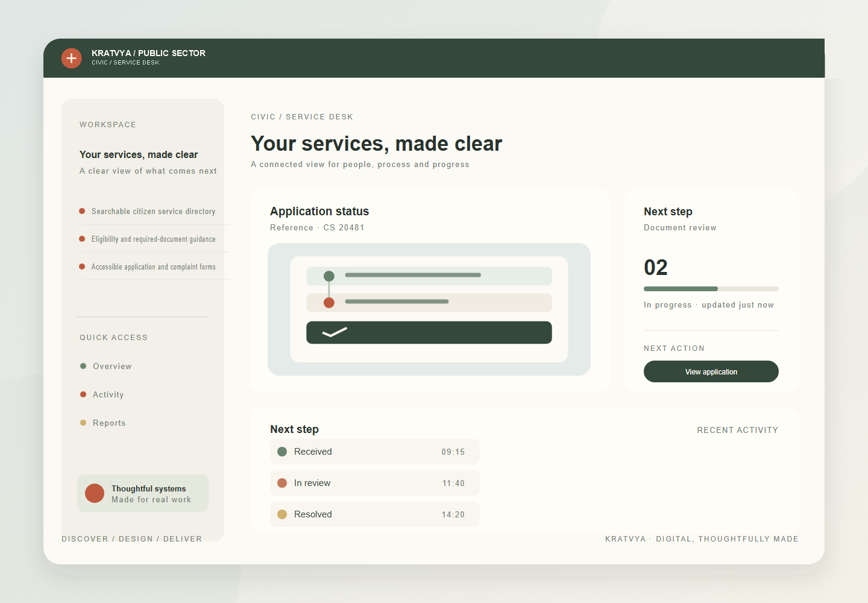Image resolution: width=868 pixels, height=603 pixels.
Task: Click the Next step progress bar
Action: [x=711, y=289]
